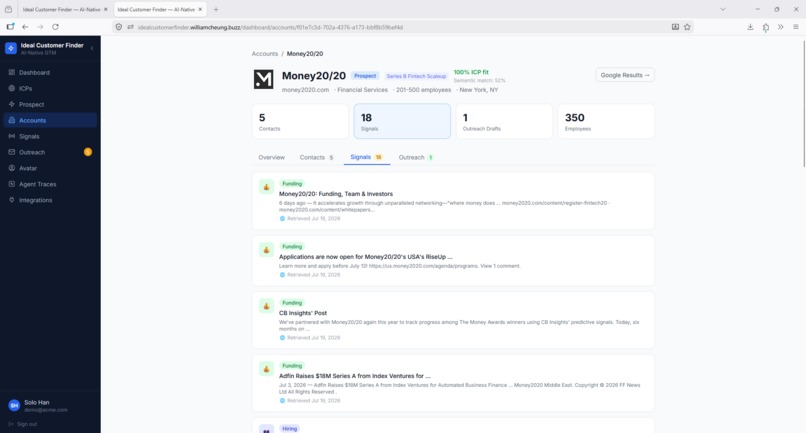Open the browser Downloads icon
This screenshot has width=806, height=433.
coord(750,27)
